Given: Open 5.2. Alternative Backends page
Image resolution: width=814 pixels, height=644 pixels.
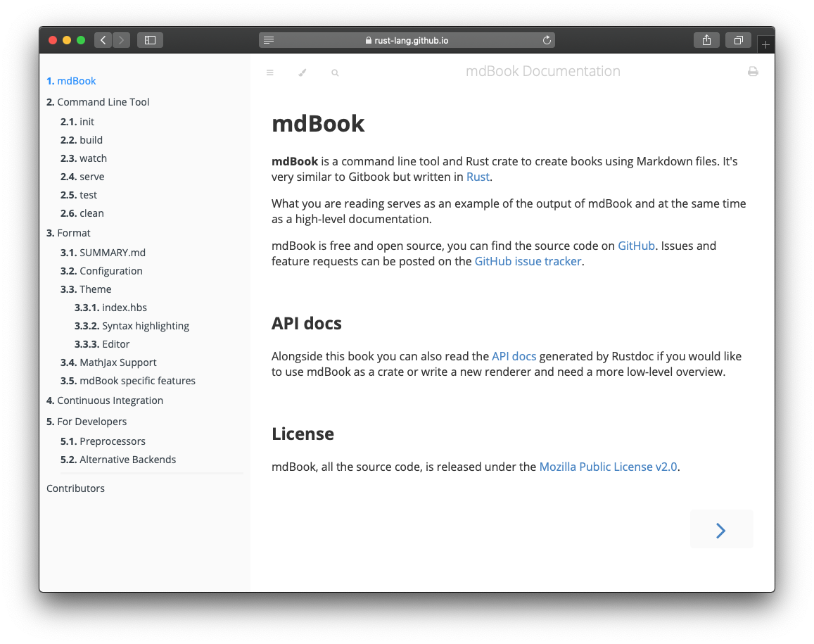Looking at the screenshot, I should tap(117, 460).
